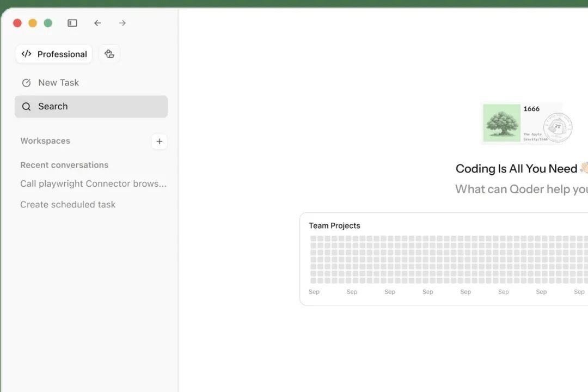Viewport: 588px width, 392px height.
Task: Click the green maximize window button
Action: [x=48, y=23]
